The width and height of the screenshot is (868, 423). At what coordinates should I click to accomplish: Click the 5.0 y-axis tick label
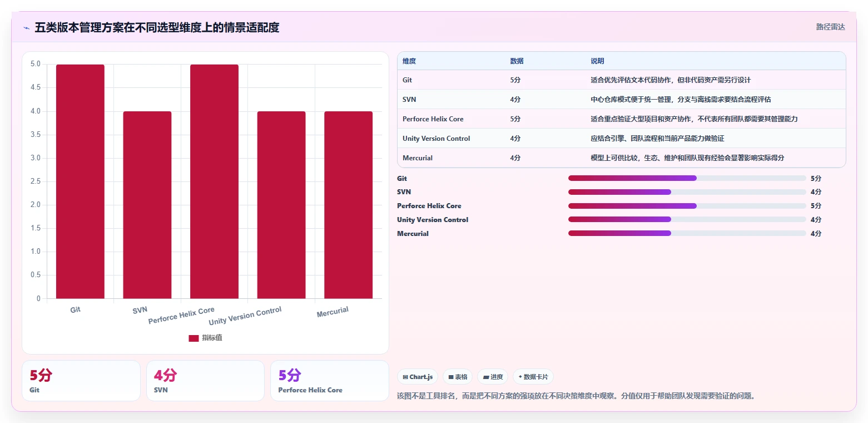35,64
